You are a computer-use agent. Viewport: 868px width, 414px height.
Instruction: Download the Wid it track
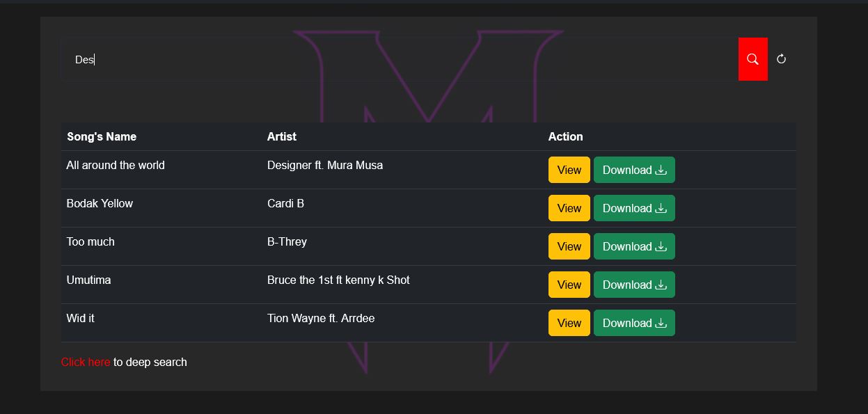tap(633, 323)
